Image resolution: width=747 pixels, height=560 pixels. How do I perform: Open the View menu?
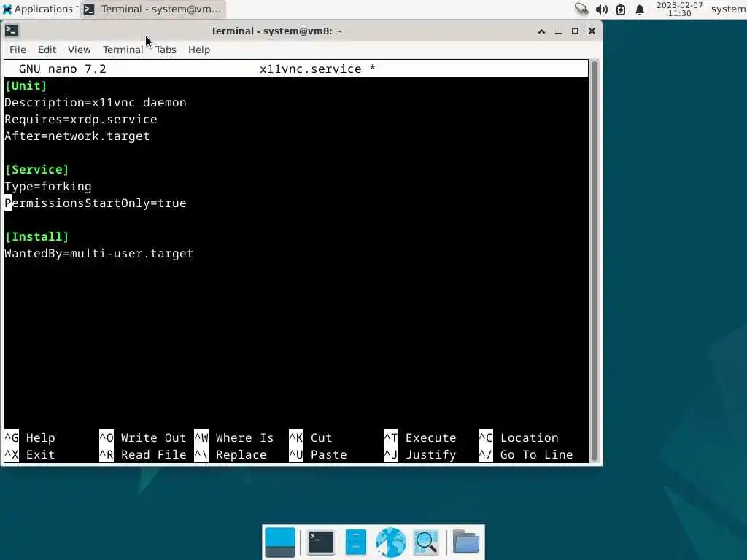79,50
